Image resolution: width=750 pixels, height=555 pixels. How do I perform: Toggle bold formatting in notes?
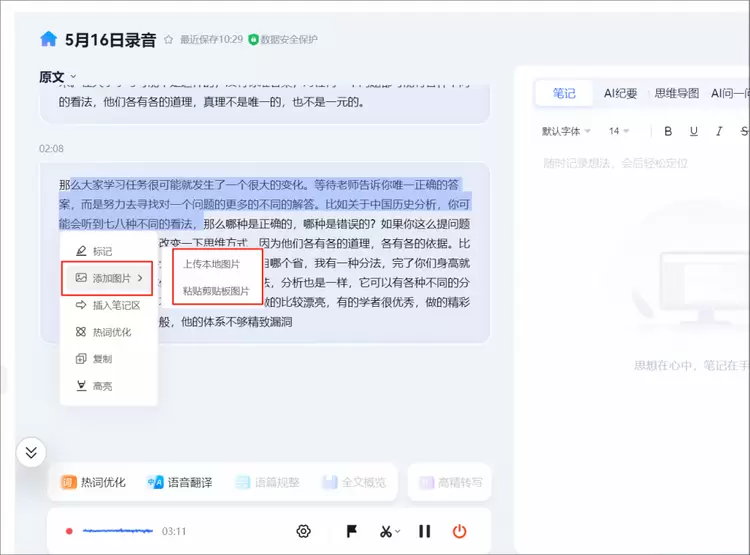[x=668, y=131]
